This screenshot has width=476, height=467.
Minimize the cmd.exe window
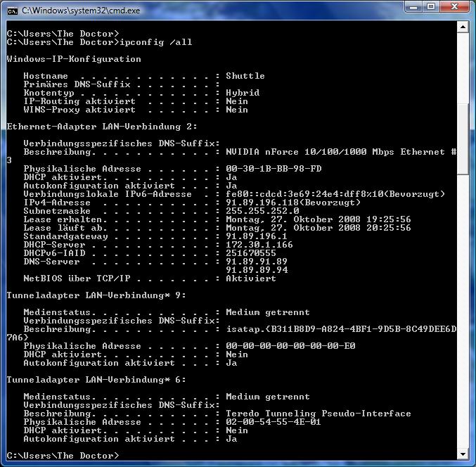pos(413,8)
